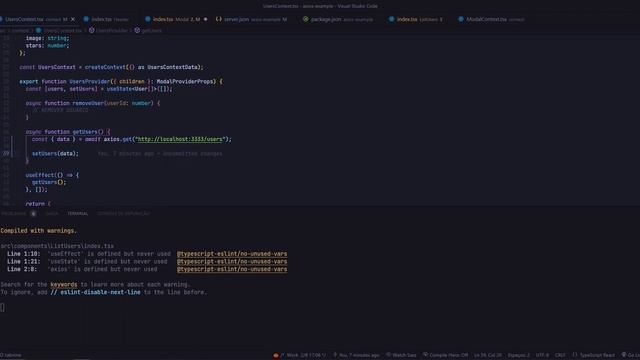Click the tabnine status bar item
Image resolution: width=640 pixels, height=360 pixels.
click(11, 355)
